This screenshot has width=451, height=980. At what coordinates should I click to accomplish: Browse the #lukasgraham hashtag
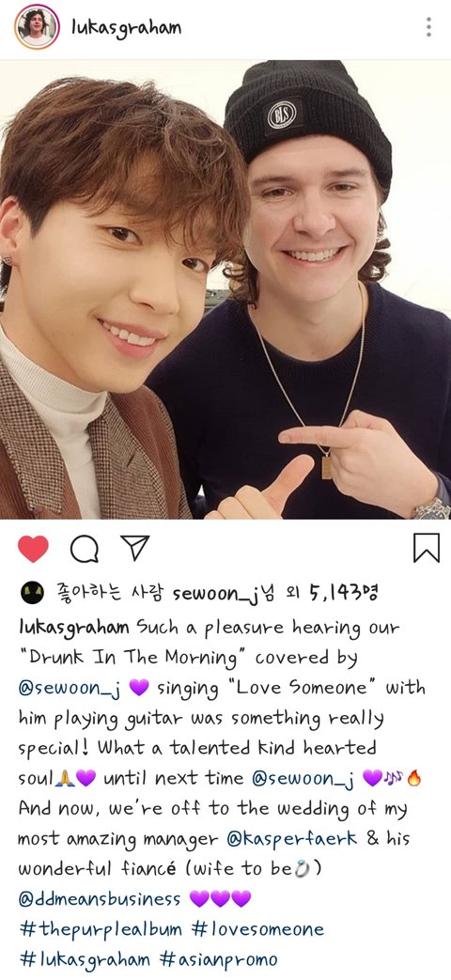[85, 959]
